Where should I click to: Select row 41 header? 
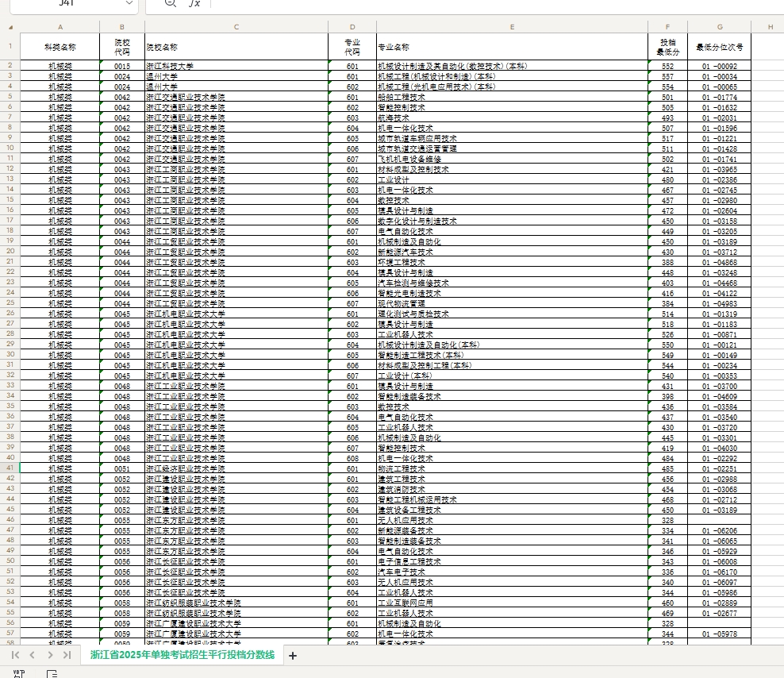[10, 468]
